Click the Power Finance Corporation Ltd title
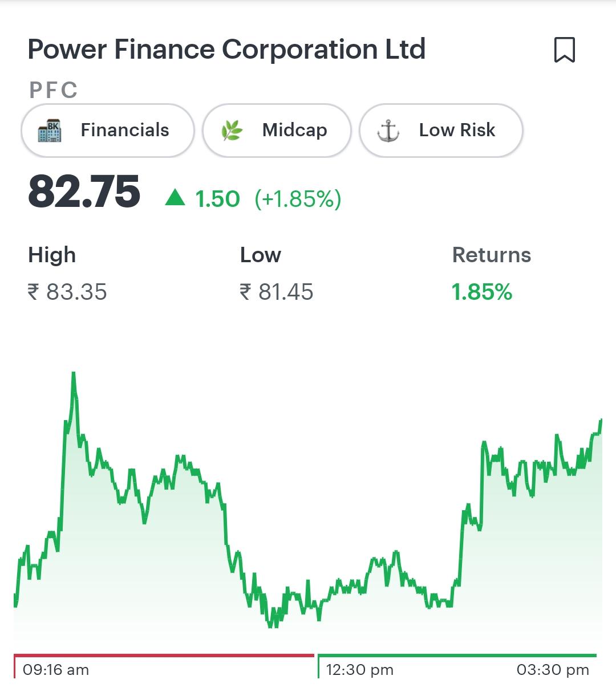616x696 pixels. click(226, 50)
